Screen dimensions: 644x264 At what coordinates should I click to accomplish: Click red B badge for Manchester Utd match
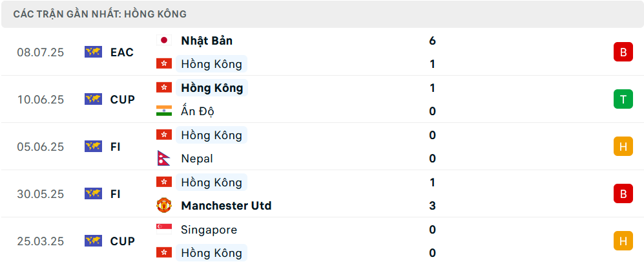point(623,193)
